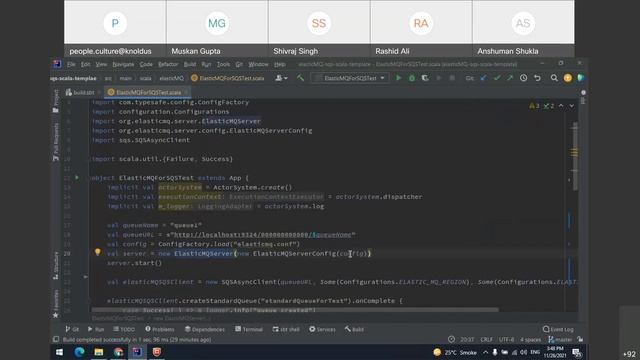This screenshot has width=640, height=360.
Task: Click the elasticMQ breadcrumb in navigation bar
Action: [x=171, y=78]
